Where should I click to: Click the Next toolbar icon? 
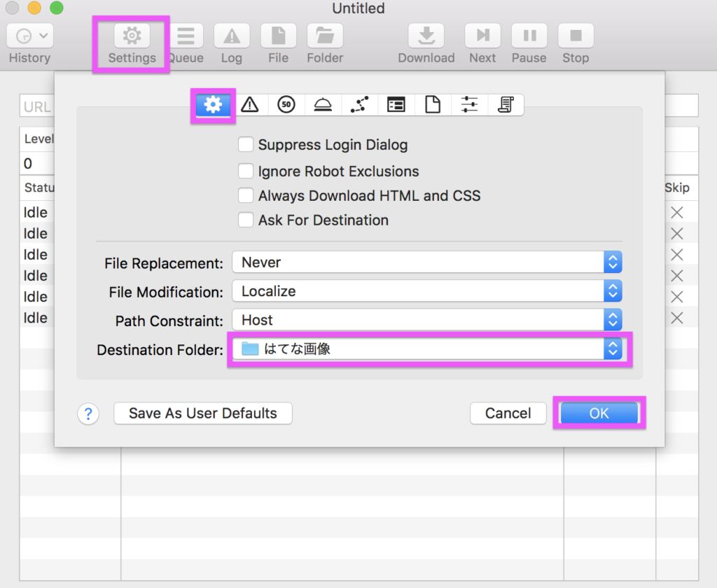click(482, 36)
